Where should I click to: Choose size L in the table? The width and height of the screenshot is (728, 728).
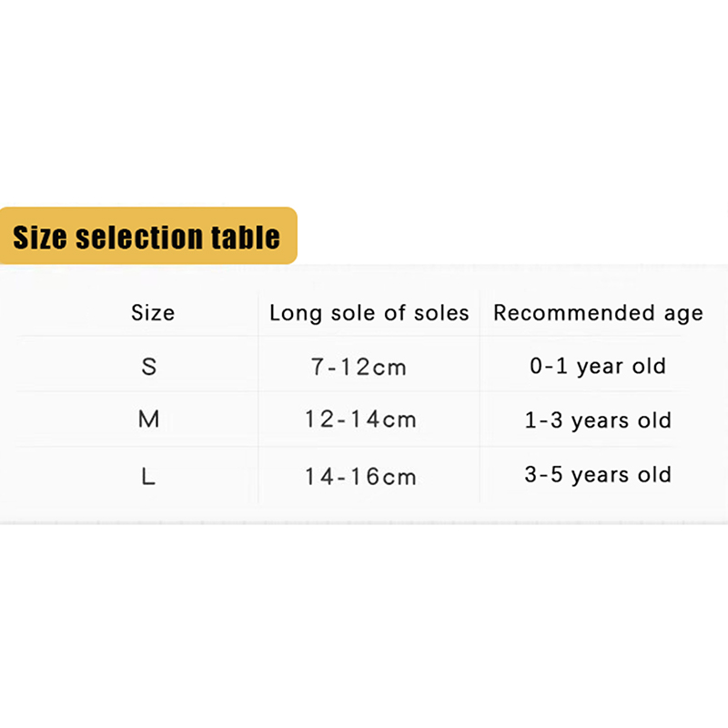(x=149, y=475)
